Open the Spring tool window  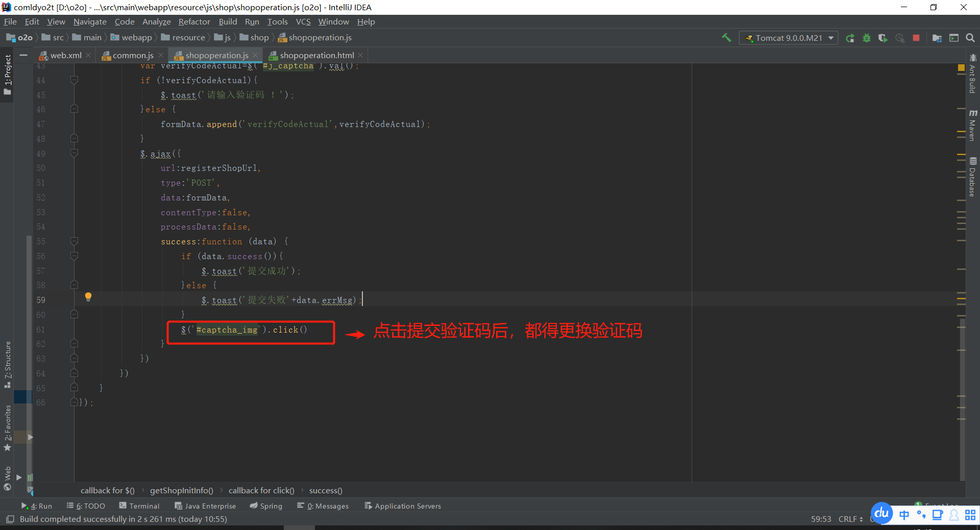click(266, 506)
